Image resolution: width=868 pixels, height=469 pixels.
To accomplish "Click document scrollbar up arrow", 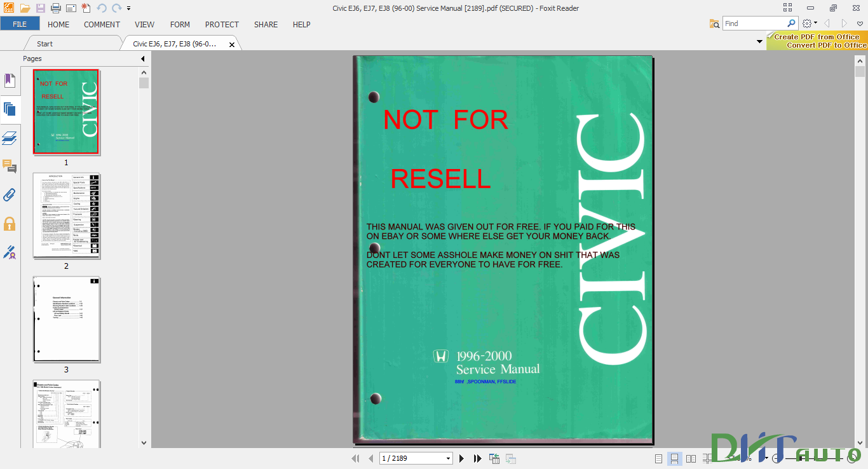I will [860, 61].
